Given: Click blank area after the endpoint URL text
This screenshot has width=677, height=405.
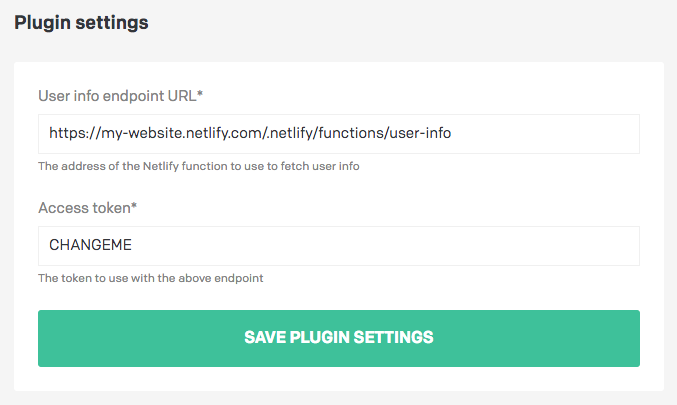Looking at the screenshot, I should click(x=560, y=133).
